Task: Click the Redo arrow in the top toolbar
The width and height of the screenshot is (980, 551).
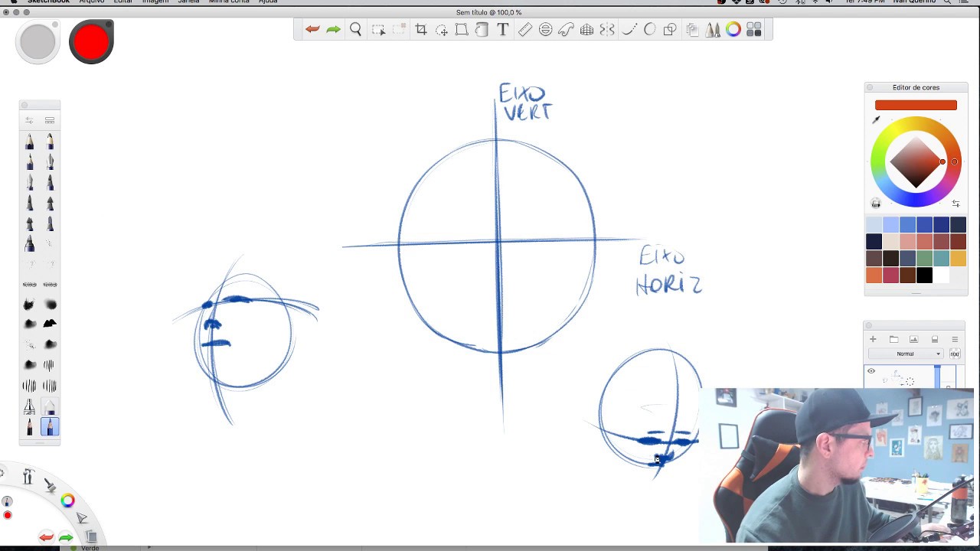Action: tap(333, 30)
